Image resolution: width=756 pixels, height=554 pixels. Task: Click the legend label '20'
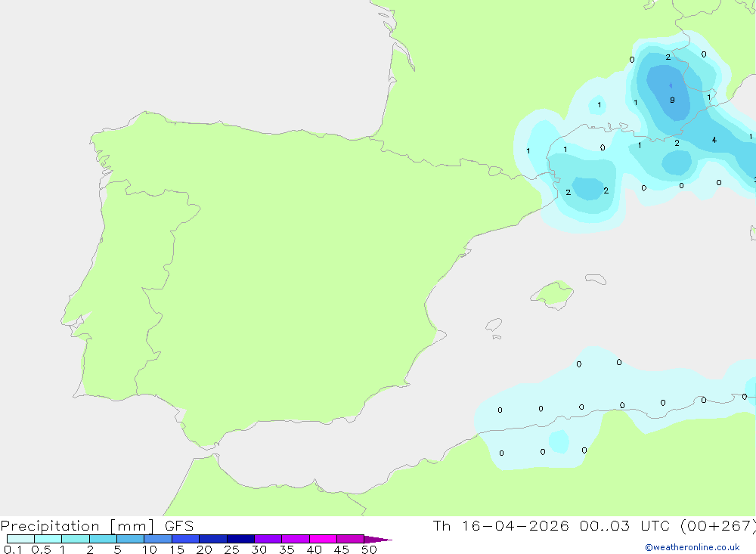(204, 549)
